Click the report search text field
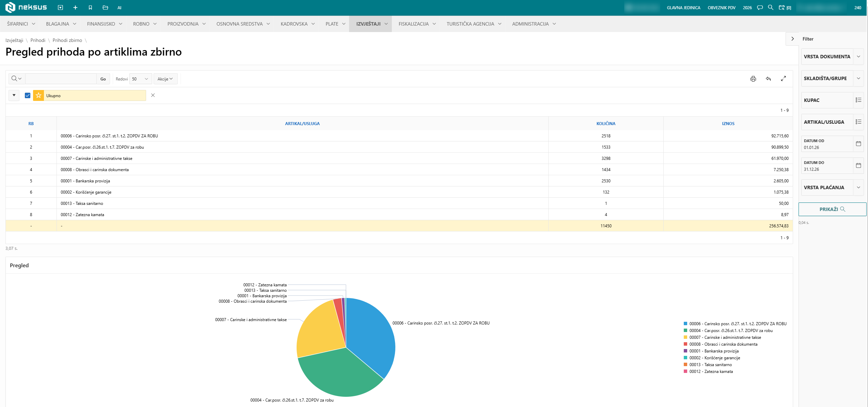 61,79
